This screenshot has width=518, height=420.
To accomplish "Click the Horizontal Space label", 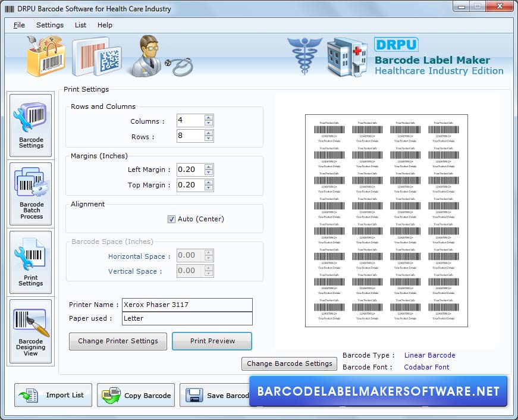I will (139, 256).
